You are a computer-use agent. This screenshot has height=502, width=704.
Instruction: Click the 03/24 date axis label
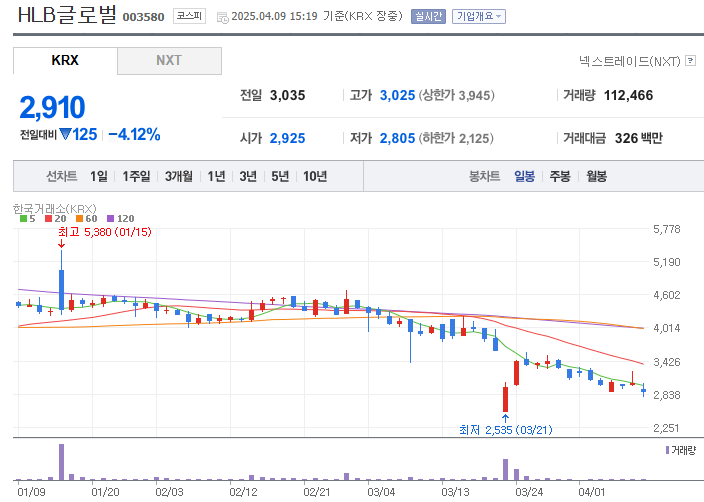(x=529, y=492)
